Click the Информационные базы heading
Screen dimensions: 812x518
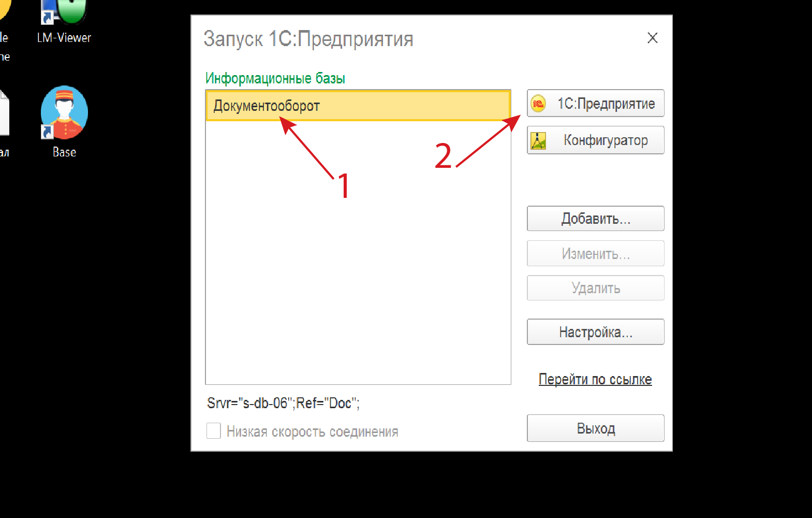[275, 78]
